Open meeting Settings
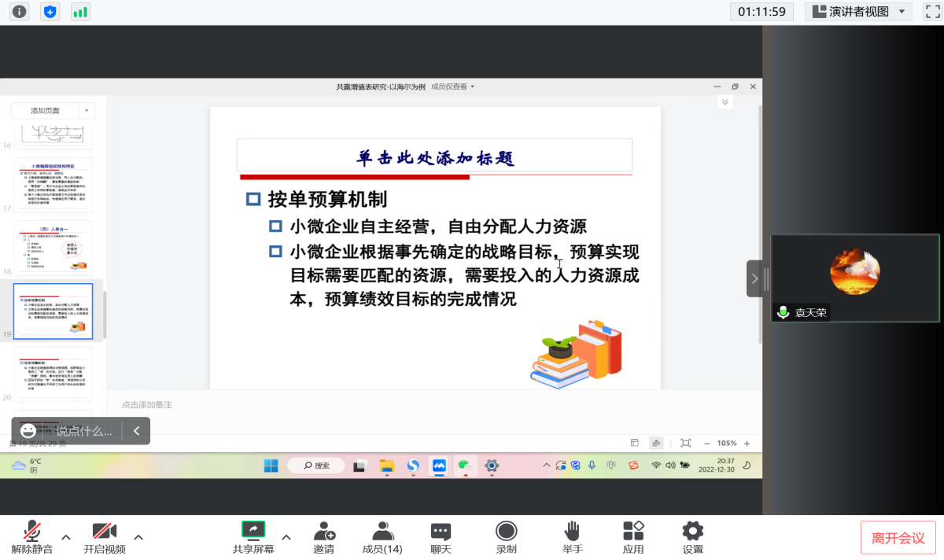 pos(692,537)
